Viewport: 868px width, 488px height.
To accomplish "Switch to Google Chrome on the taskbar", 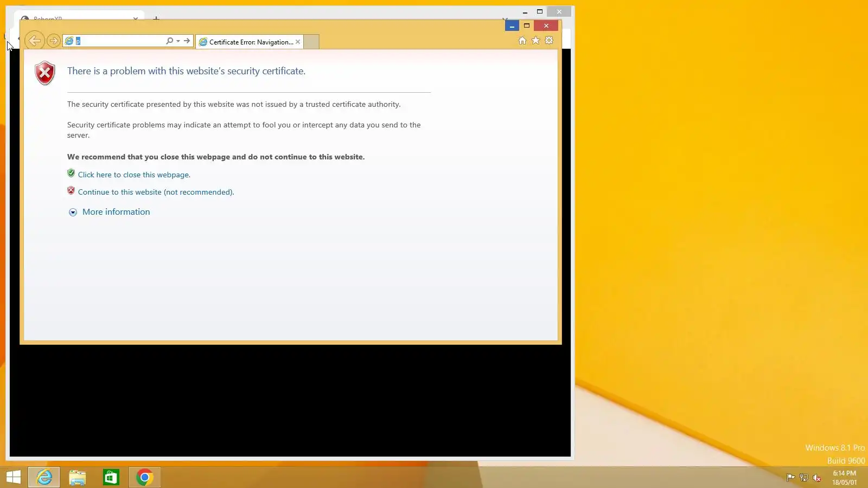I will pos(145,477).
